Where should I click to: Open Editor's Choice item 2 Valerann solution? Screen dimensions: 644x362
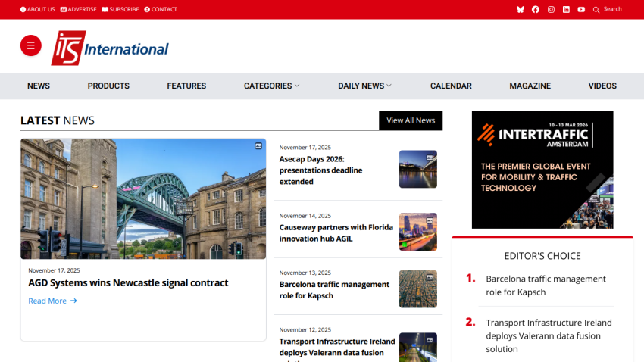tap(549, 335)
